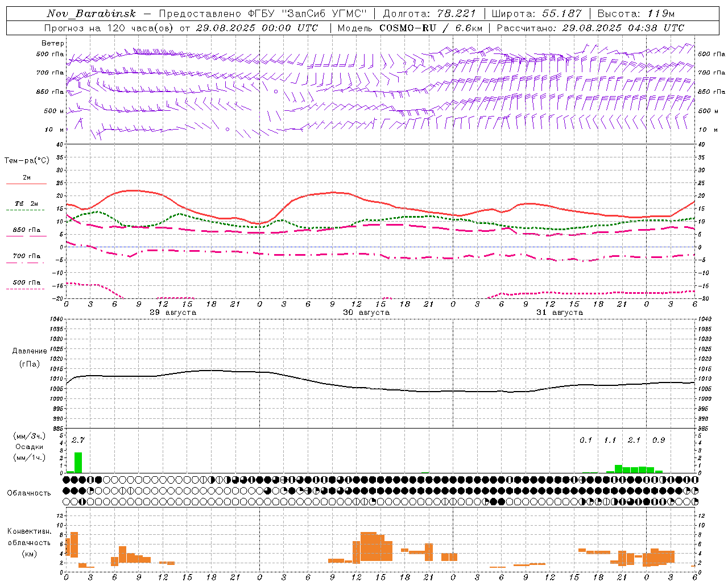Click the 0.1 precipitation value
This screenshot has width=728, height=582.
click(x=586, y=440)
